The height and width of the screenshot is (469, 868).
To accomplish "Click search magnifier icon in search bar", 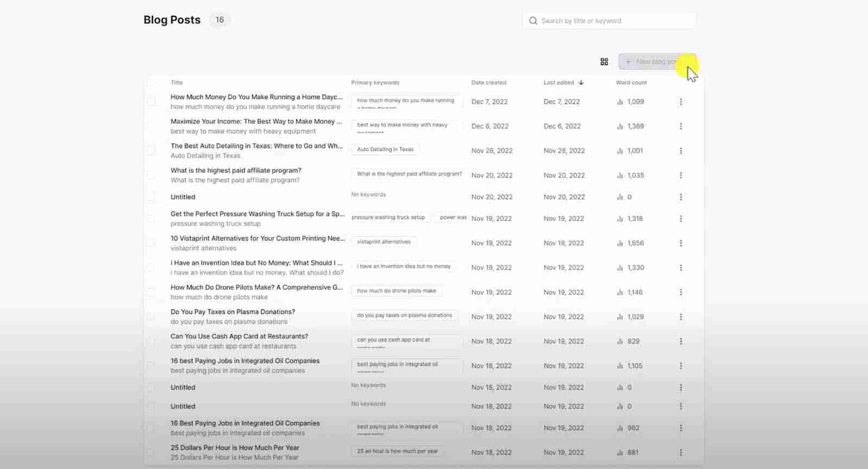I will click(533, 21).
